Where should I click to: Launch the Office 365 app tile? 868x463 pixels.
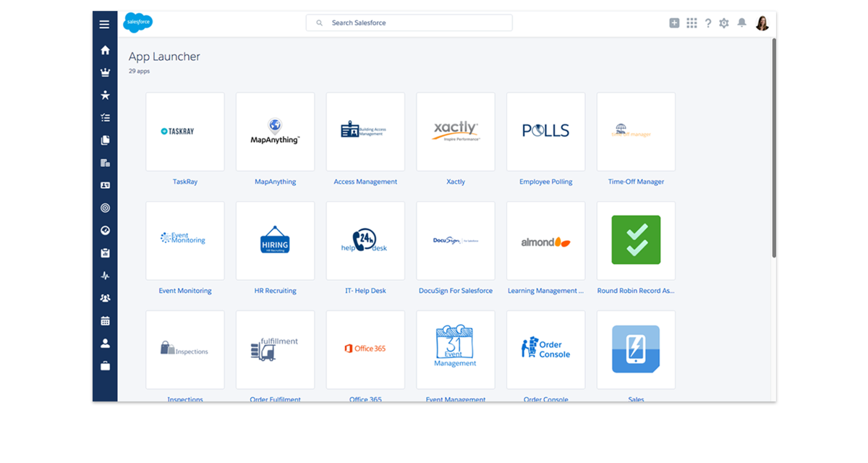tap(365, 349)
